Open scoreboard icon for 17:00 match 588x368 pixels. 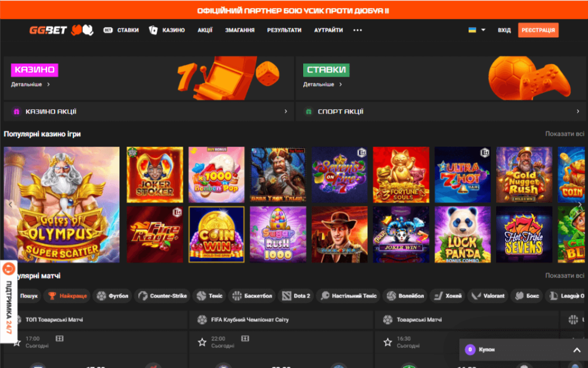point(59,338)
